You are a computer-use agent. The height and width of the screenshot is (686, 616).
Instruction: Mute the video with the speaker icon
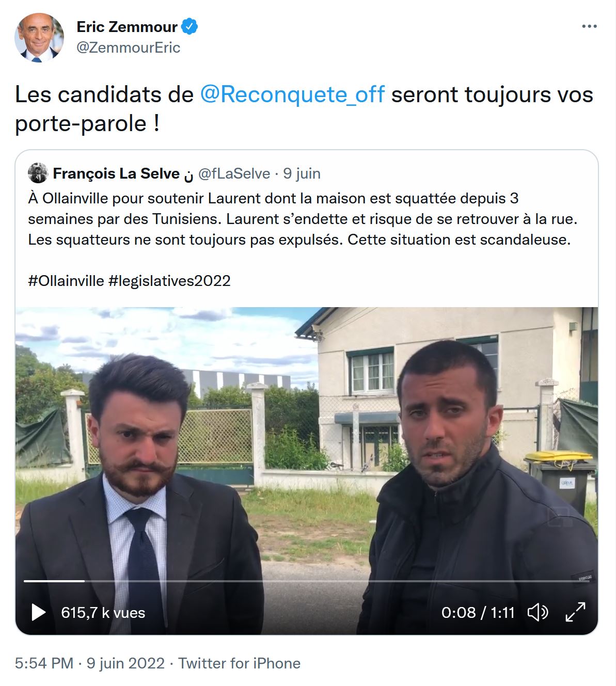pyautogui.click(x=538, y=612)
